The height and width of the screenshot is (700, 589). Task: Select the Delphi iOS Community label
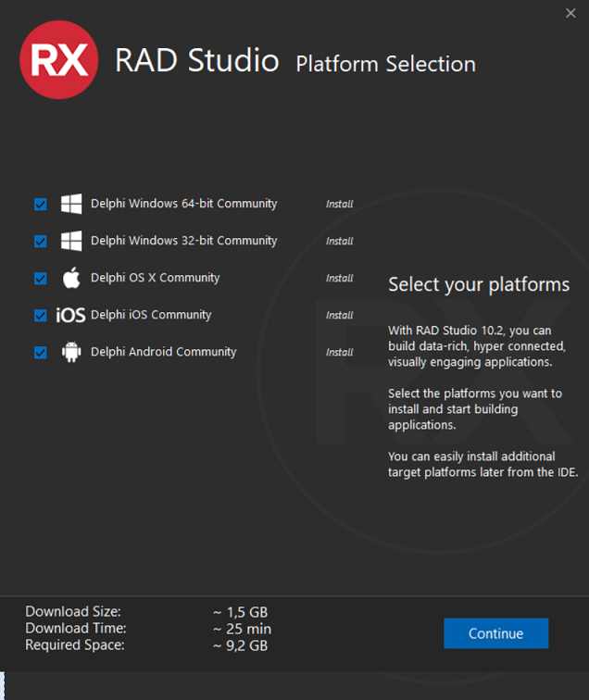151,315
